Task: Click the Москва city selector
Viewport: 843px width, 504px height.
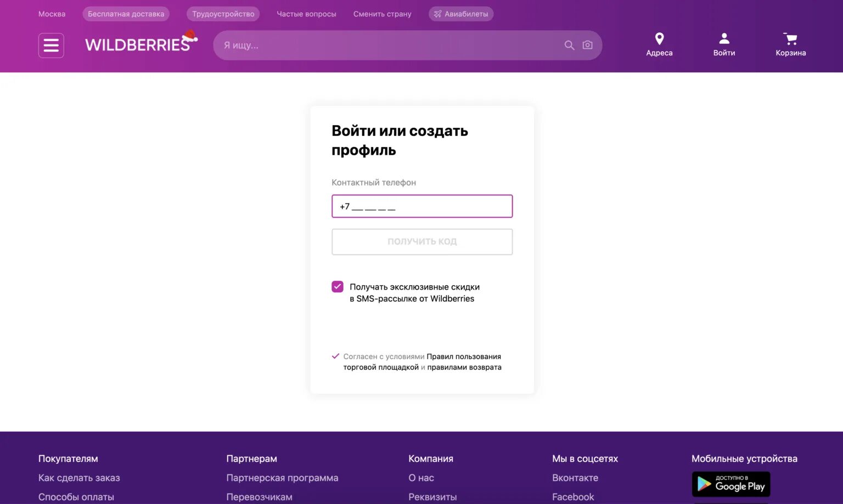Action: point(52,14)
